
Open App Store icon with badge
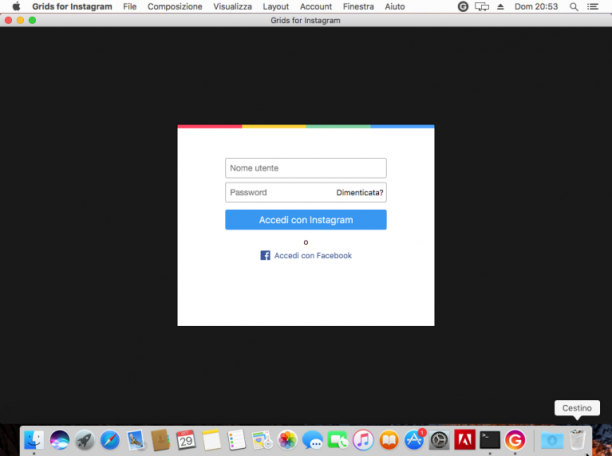[x=414, y=439]
